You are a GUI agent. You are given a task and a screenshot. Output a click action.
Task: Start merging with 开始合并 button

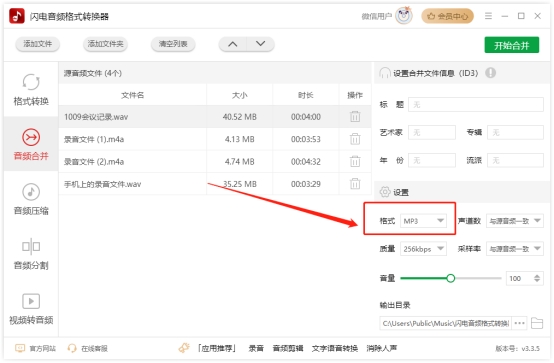(512, 45)
